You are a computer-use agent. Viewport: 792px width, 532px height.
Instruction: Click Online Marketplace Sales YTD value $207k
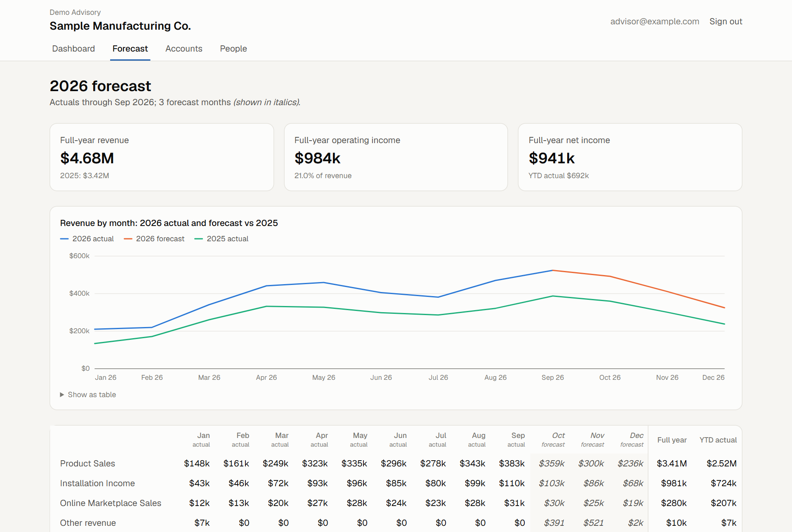724,503
